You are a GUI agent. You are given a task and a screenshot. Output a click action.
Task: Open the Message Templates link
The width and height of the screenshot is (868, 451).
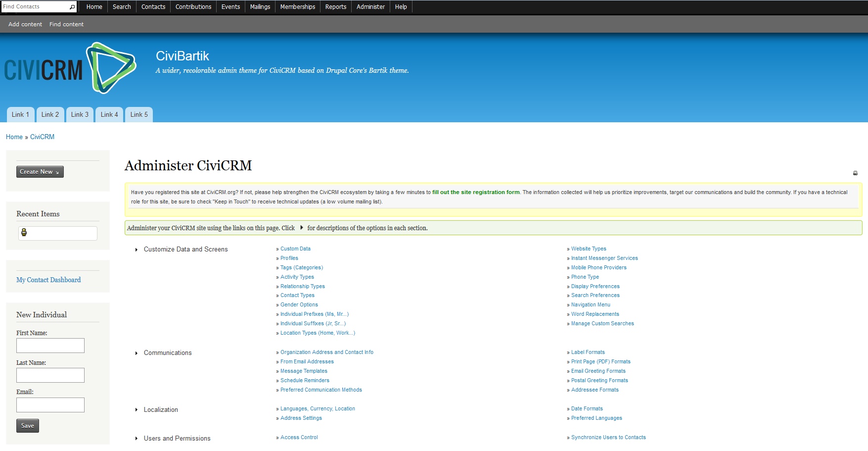coord(304,371)
